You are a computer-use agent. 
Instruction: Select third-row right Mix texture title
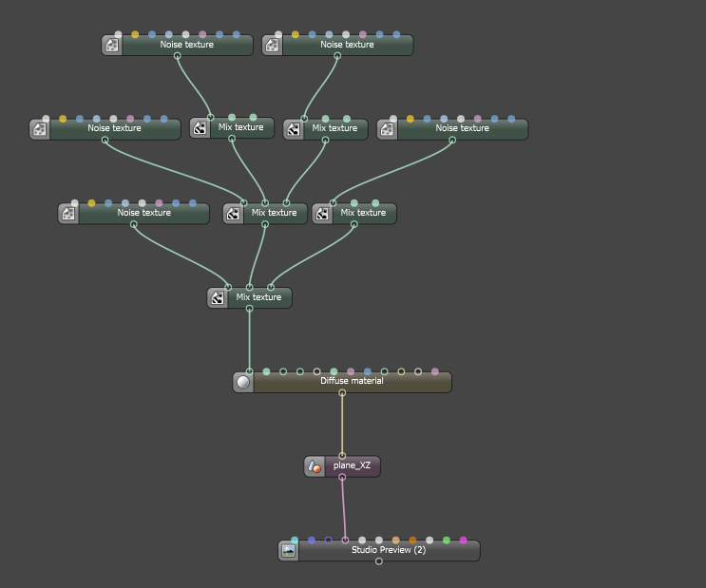coord(363,213)
